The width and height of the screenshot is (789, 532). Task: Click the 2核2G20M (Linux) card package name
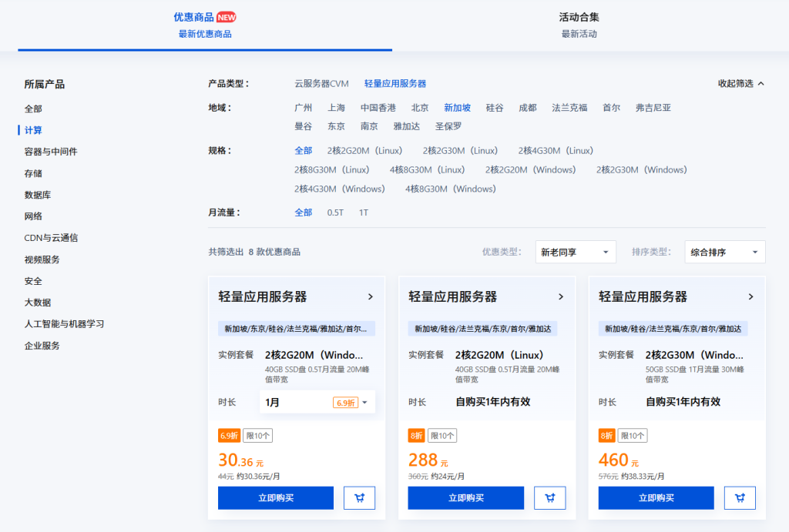(499, 355)
